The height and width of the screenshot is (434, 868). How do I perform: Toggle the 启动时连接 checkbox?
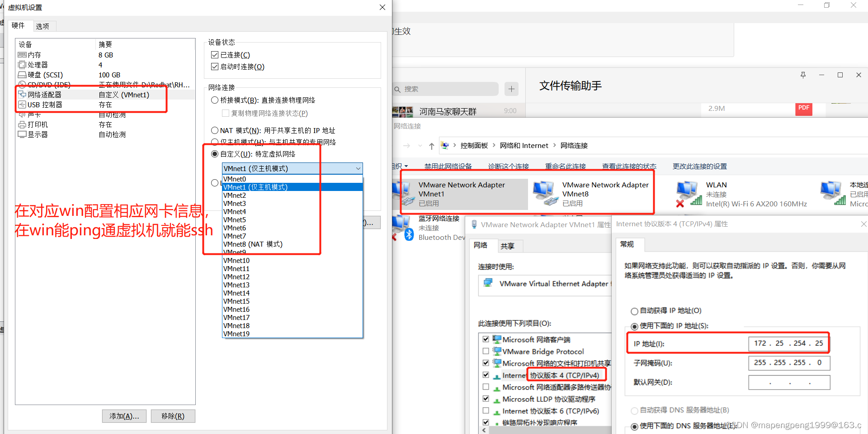(x=215, y=67)
